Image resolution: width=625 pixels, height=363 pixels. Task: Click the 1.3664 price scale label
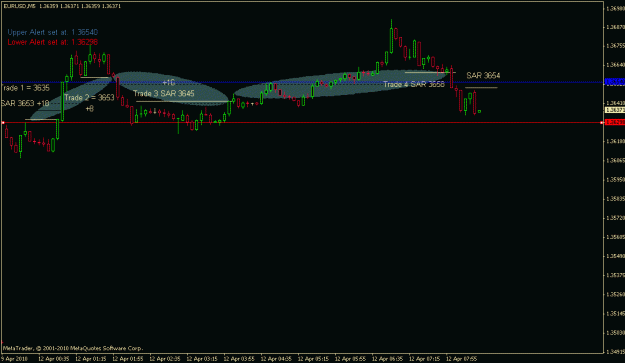615,65
